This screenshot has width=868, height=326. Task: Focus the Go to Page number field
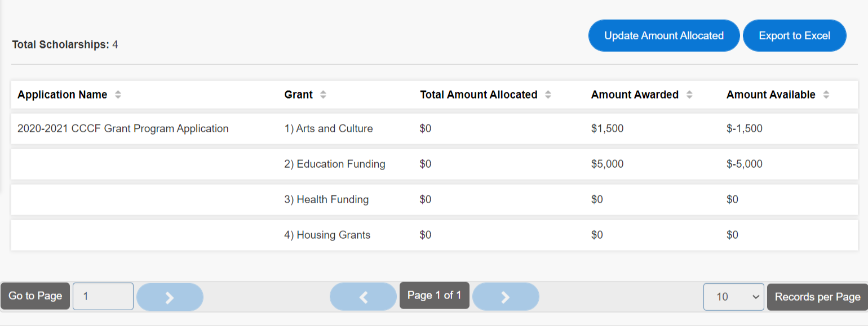coord(103,296)
